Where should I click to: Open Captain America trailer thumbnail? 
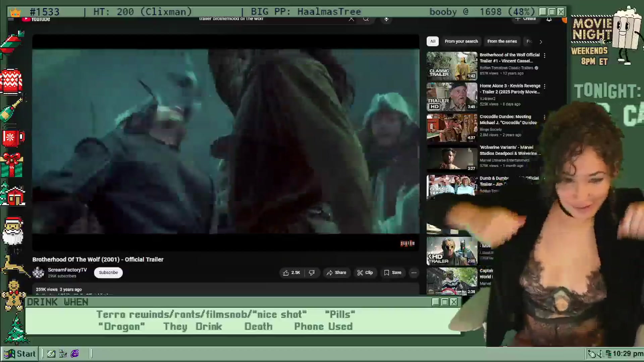click(x=452, y=281)
